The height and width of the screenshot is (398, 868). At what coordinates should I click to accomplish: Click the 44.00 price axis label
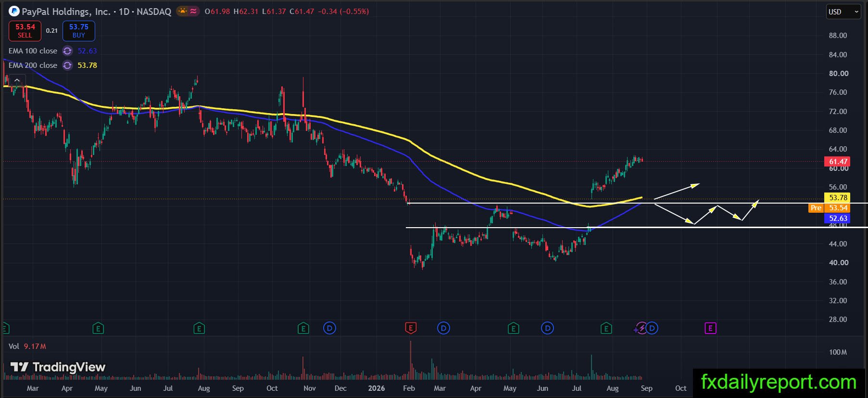point(838,244)
